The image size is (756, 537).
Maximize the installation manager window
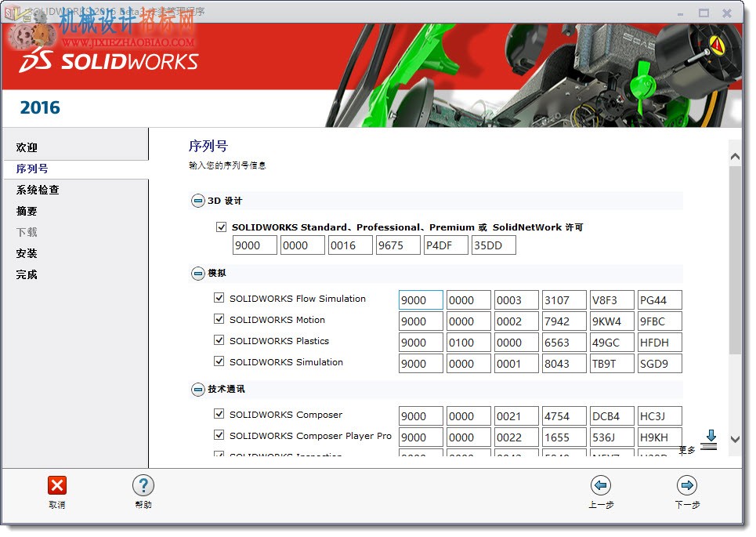pyautogui.click(x=704, y=13)
